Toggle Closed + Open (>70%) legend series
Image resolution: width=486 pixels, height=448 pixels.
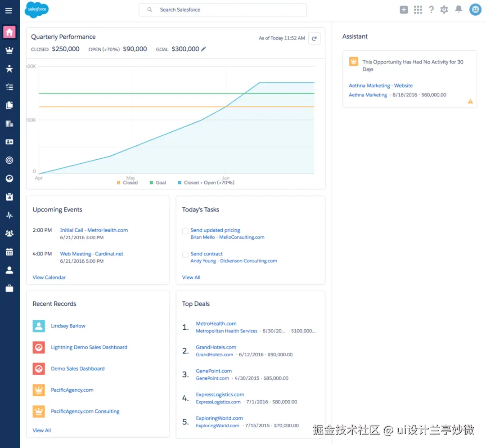coord(206,183)
